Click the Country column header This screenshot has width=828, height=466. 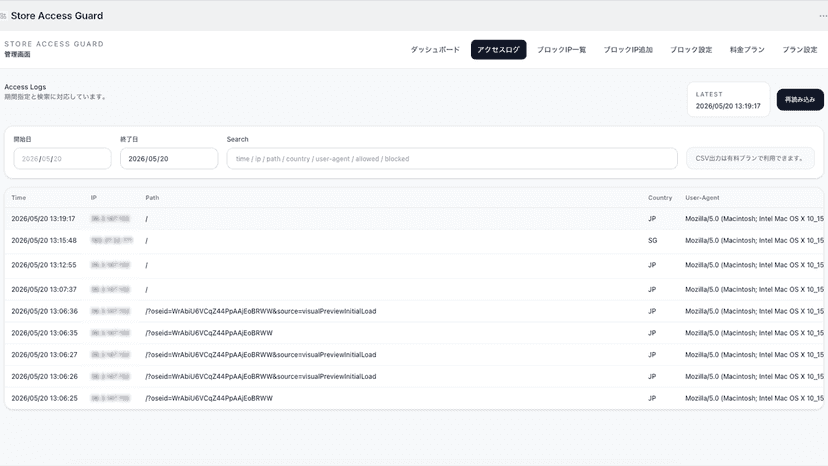coord(660,198)
